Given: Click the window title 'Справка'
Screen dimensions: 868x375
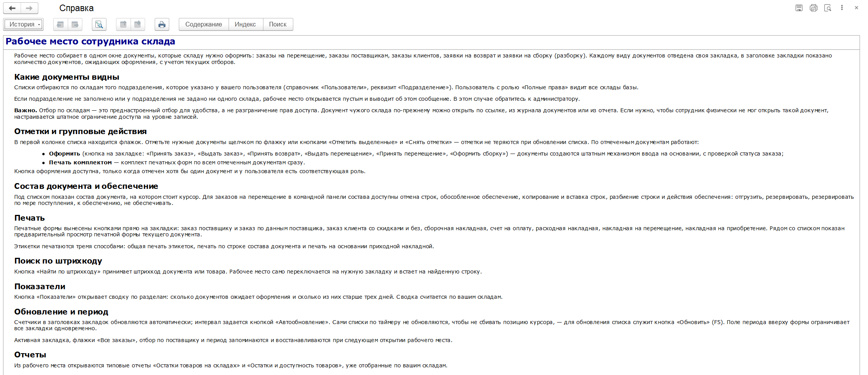Looking at the screenshot, I should click(x=76, y=8).
